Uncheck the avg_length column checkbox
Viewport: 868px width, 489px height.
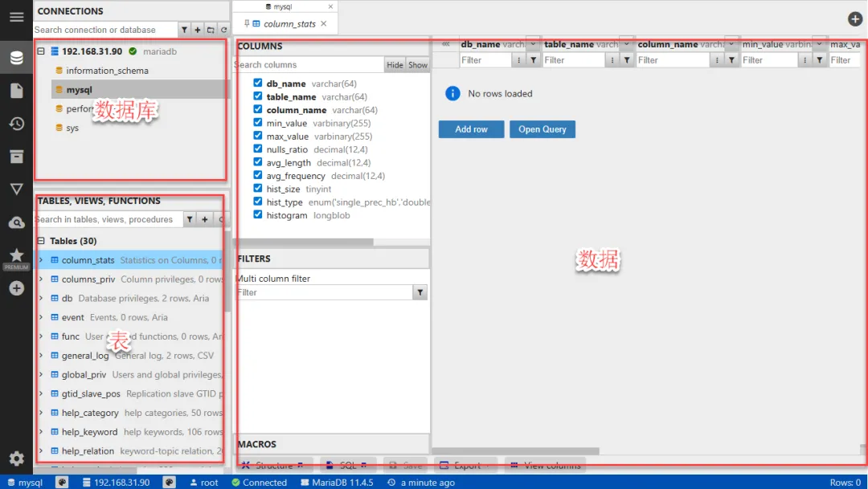tap(257, 162)
